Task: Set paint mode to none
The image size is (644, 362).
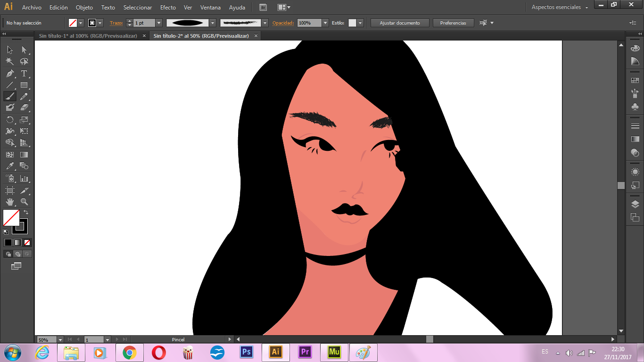Action: (x=27, y=242)
